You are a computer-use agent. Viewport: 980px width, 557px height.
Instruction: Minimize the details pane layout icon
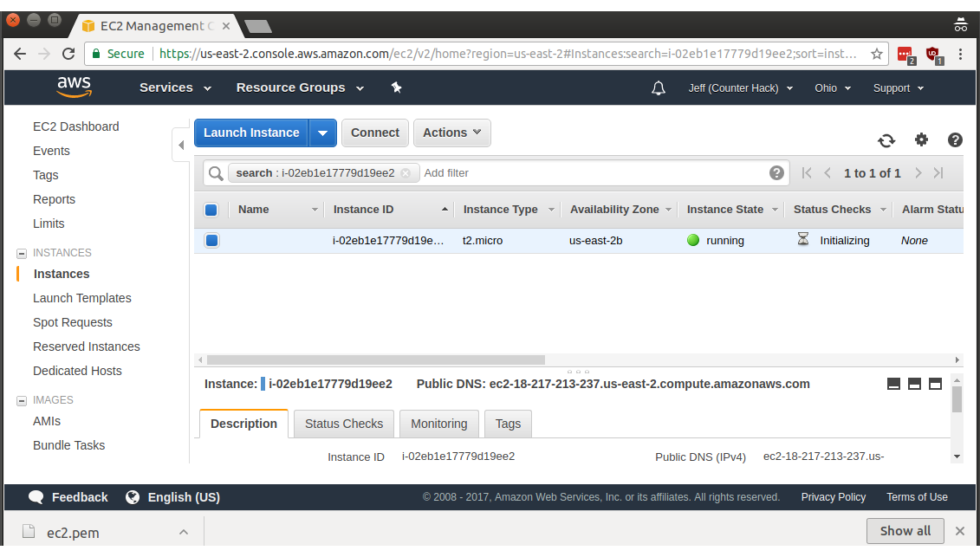[x=893, y=384]
